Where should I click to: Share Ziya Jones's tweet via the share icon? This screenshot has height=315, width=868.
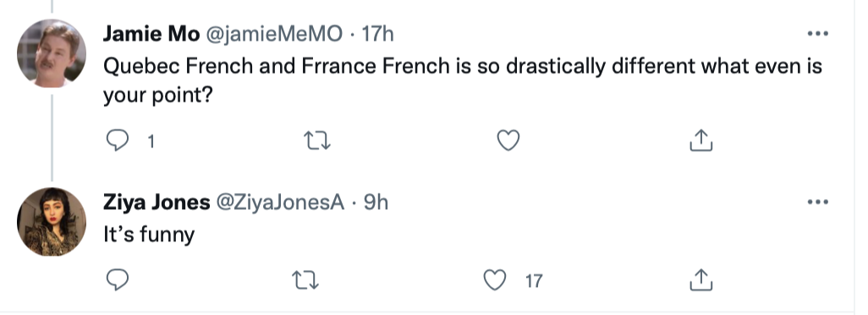click(700, 280)
